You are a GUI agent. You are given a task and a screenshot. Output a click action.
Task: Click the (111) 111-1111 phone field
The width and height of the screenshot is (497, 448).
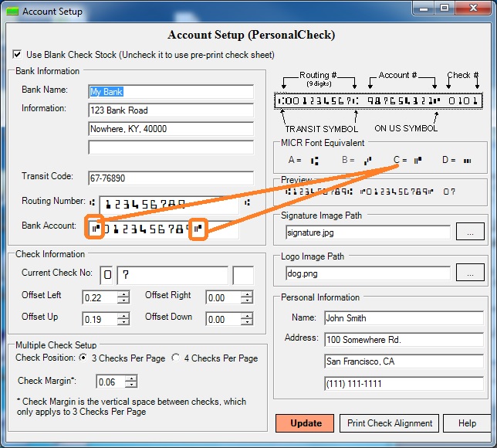(x=404, y=384)
